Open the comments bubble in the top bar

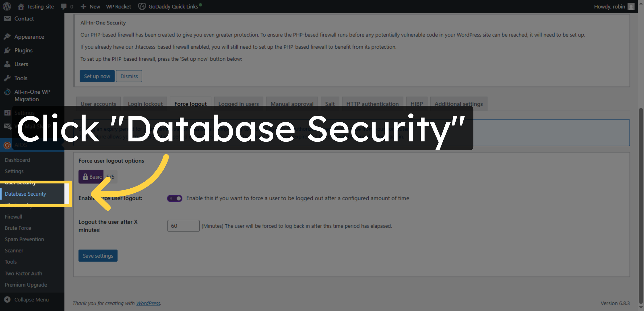pyautogui.click(x=64, y=6)
